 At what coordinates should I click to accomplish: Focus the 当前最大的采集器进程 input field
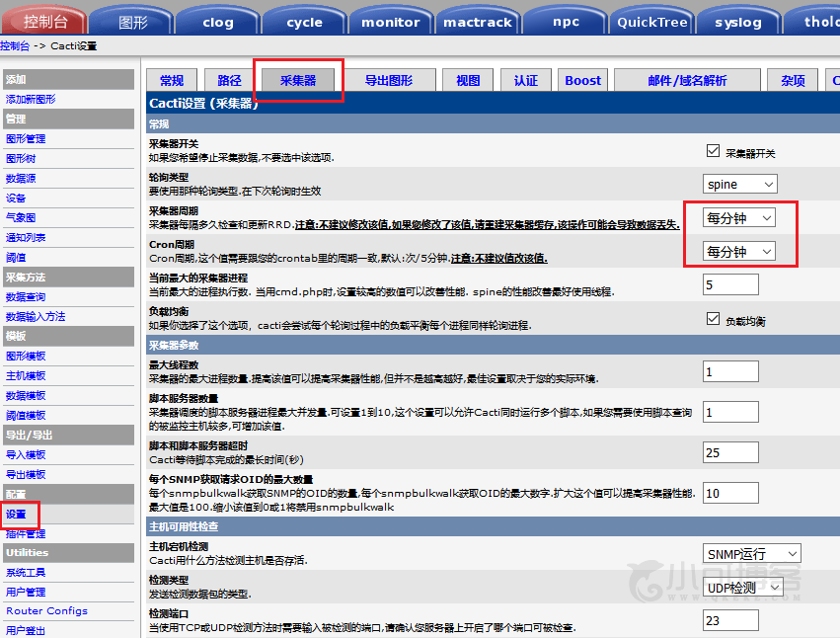coord(730,284)
